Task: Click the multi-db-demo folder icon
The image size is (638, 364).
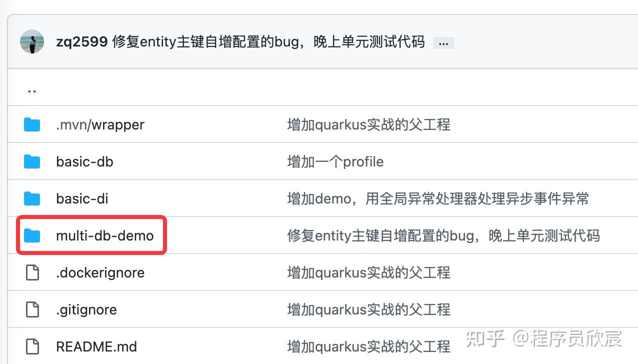Action: coord(32,235)
